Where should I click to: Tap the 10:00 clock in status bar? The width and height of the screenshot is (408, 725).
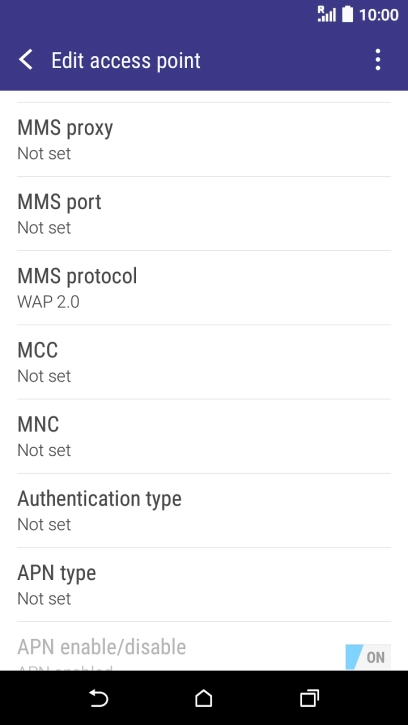(378, 15)
